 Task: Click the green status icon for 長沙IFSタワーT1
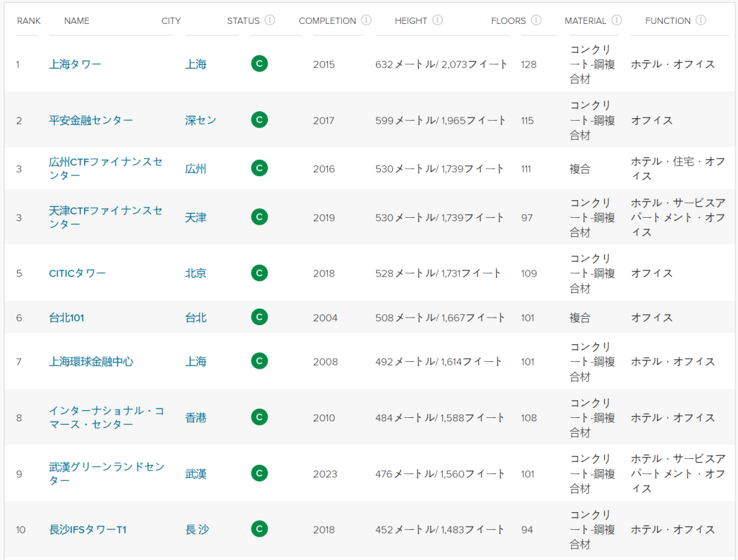coord(260,529)
